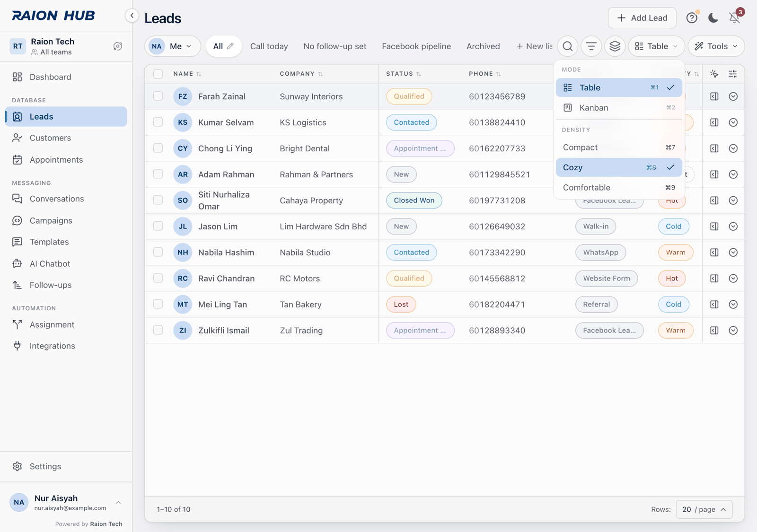Open the Table view mode dropdown
This screenshot has height=532, width=757.
coord(656,46)
